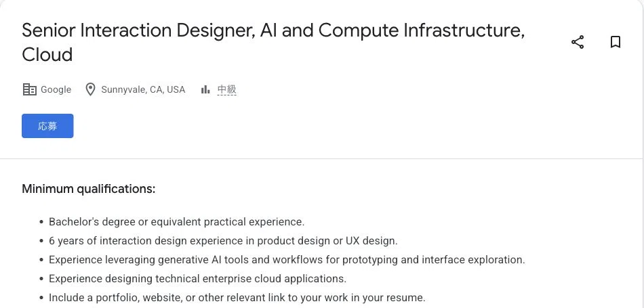Click the Senior Interaction Designer job title
This screenshot has width=644, height=308.
(x=273, y=42)
